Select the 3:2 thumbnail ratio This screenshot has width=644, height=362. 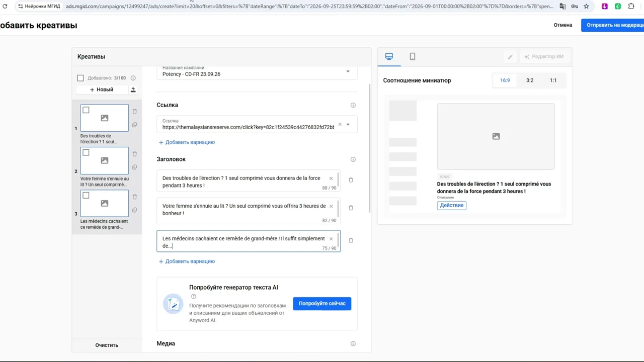pos(530,80)
